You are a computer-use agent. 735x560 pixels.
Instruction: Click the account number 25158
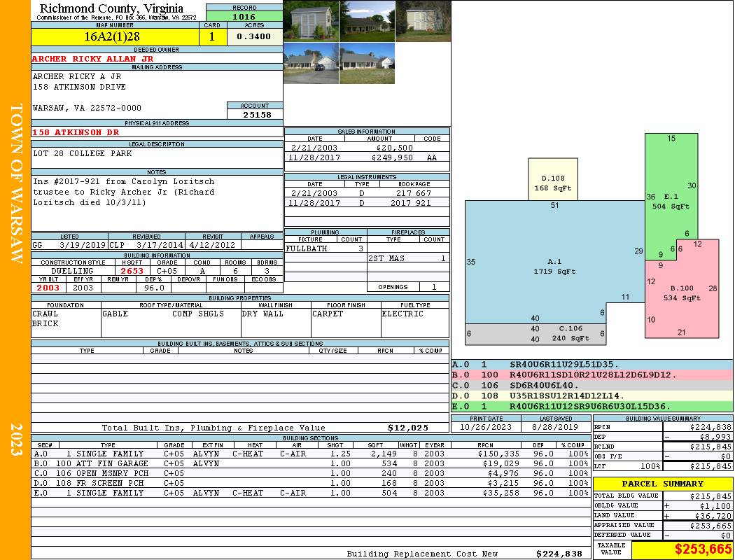255,114
